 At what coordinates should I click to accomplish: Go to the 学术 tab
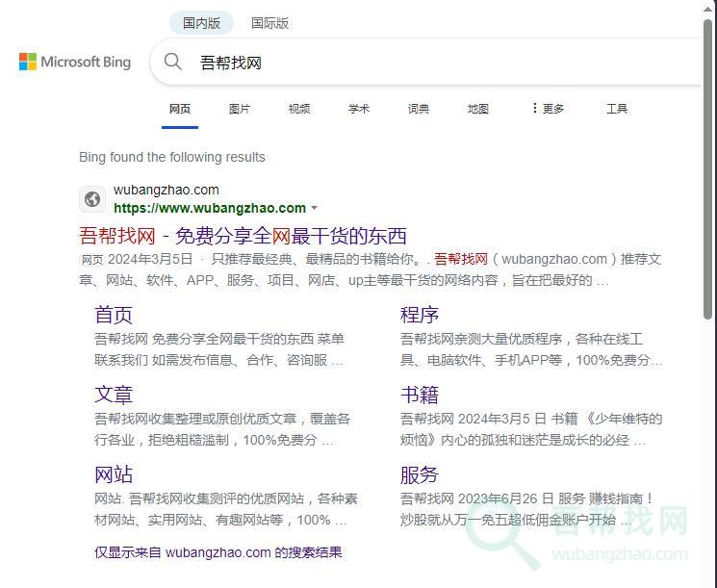tap(359, 109)
